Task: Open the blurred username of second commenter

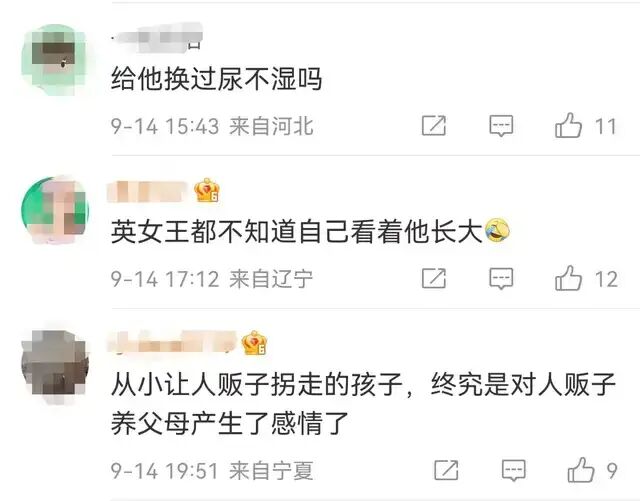Action: [149, 191]
